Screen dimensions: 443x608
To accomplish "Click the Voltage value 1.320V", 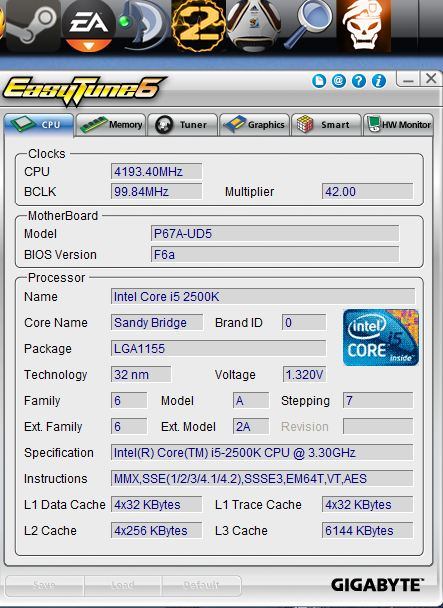I will tap(304, 375).
